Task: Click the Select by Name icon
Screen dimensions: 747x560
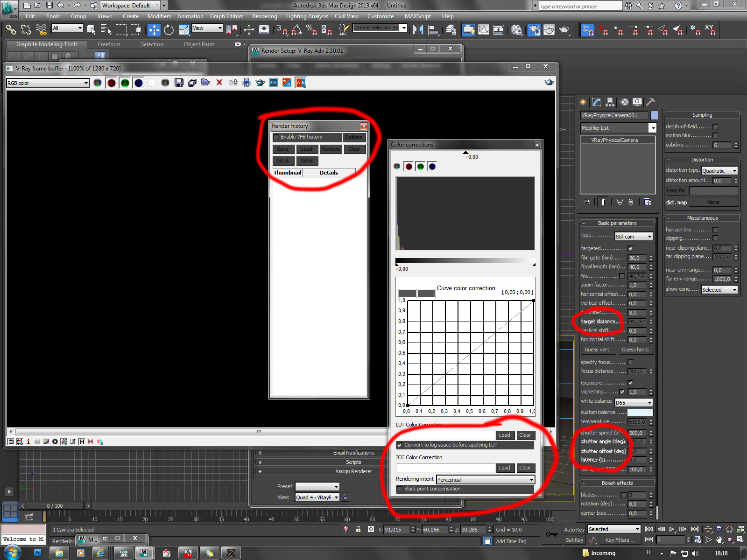Action: click(x=106, y=30)
